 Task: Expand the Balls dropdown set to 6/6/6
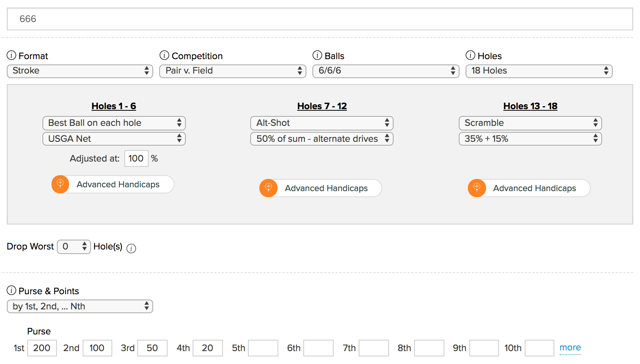click(x=386, y=71)
